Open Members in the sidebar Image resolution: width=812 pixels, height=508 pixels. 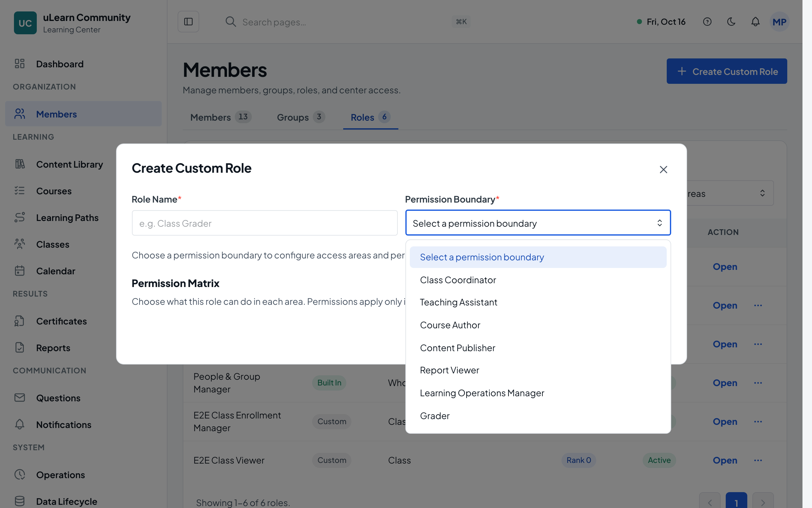coord(83,114)
